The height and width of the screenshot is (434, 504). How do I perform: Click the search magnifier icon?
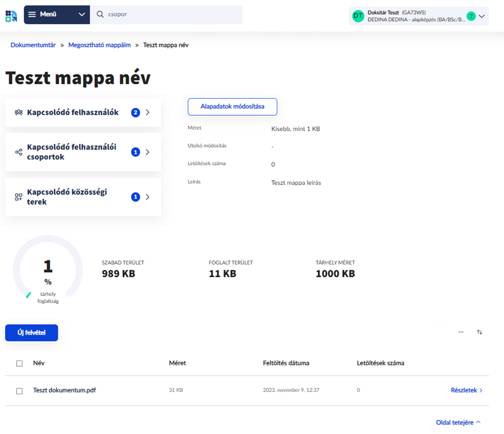(x=100, y=15)
